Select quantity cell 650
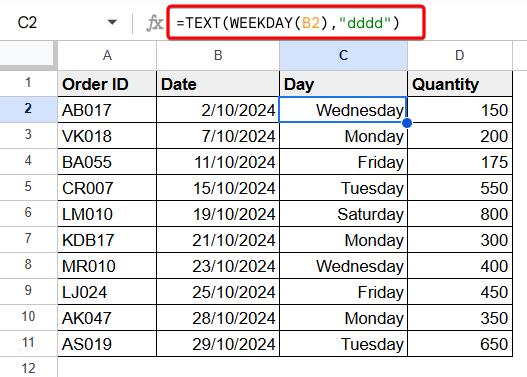 tap(460, 344)
